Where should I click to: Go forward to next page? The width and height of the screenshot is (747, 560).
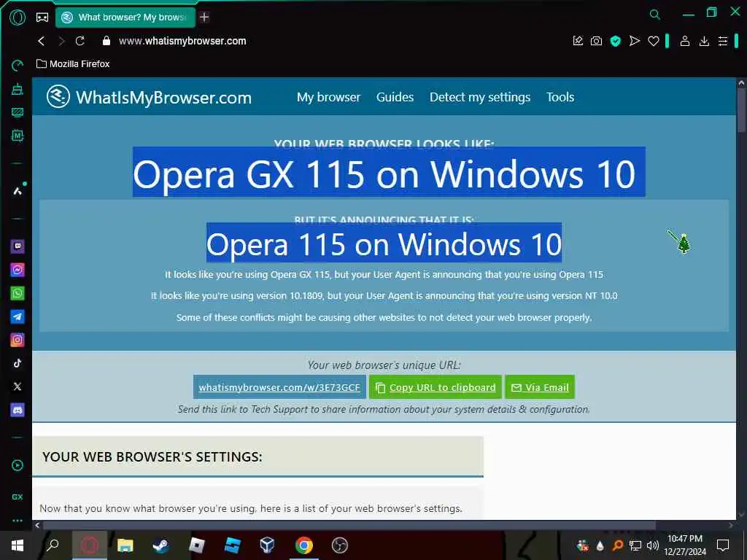tap(61, 41)
